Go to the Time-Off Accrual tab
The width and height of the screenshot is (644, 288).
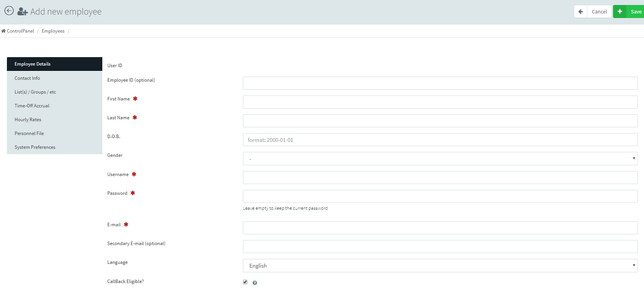coord(54,105)
